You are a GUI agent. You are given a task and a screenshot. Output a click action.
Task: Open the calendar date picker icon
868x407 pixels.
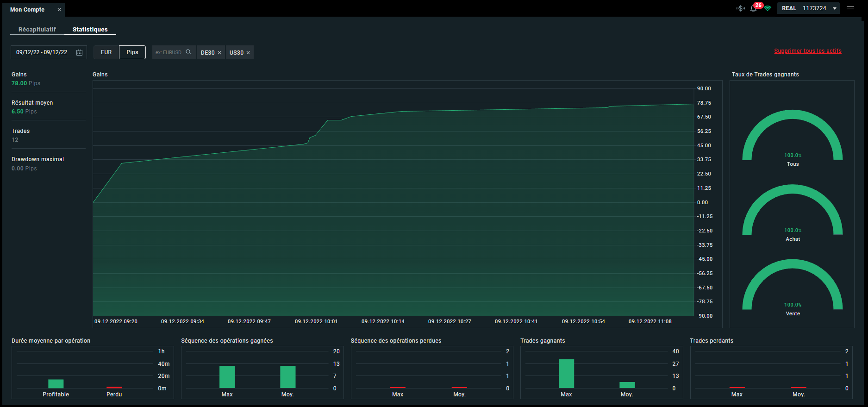(79, 52)
